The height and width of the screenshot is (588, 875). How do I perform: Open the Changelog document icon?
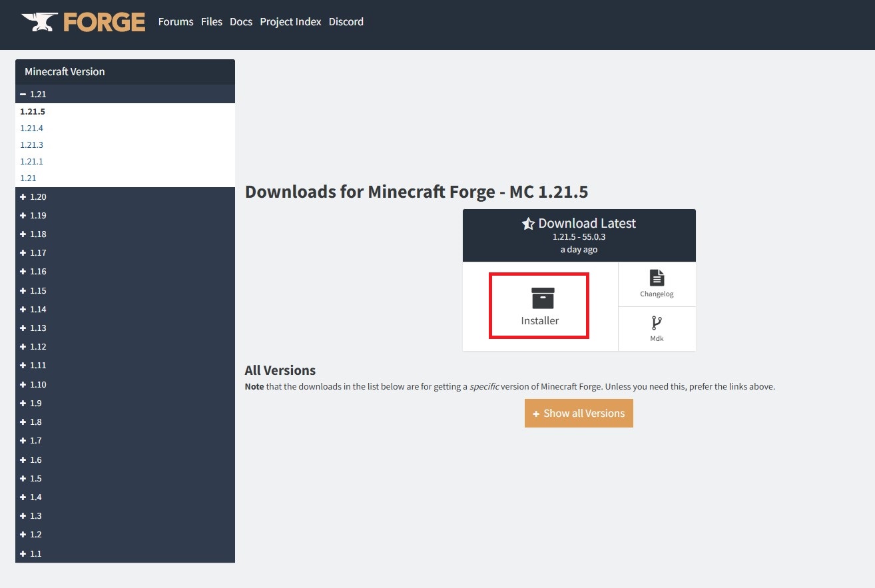click(x=657, y=278)
